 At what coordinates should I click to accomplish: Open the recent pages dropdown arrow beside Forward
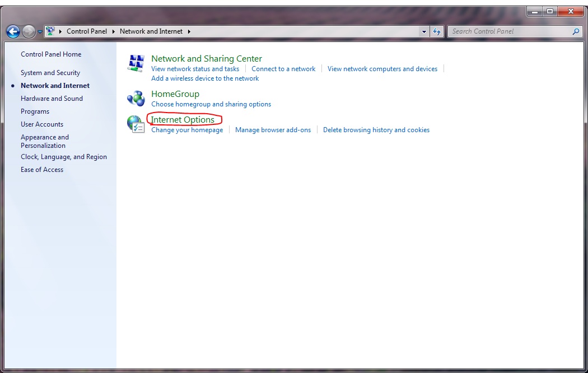(x=40, y=32)
